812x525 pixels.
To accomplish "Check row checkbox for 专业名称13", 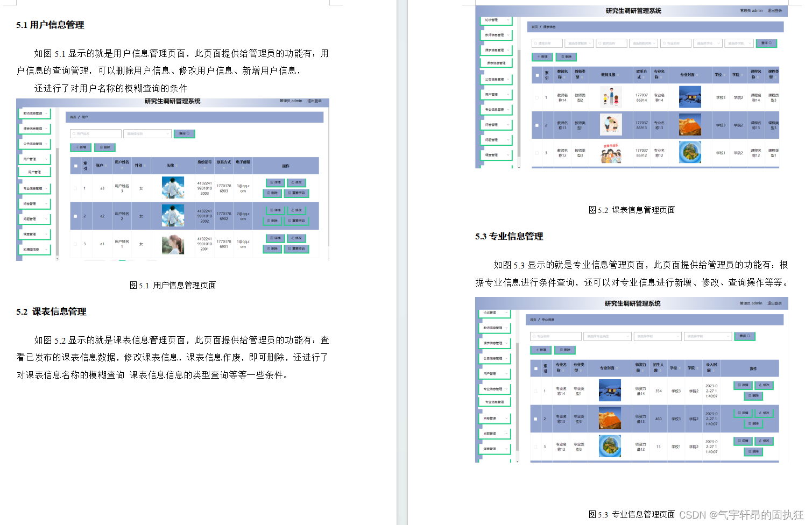I will point(535,419).
